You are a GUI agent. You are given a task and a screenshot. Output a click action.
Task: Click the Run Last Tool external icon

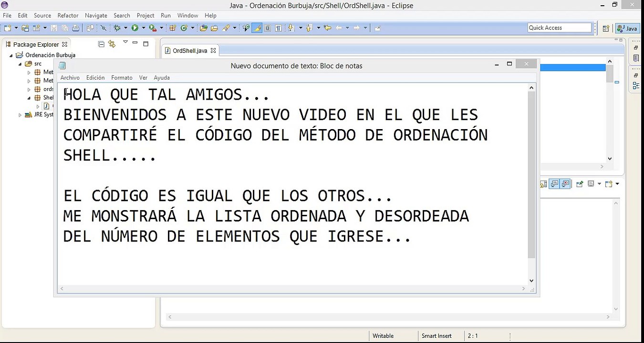153,28
